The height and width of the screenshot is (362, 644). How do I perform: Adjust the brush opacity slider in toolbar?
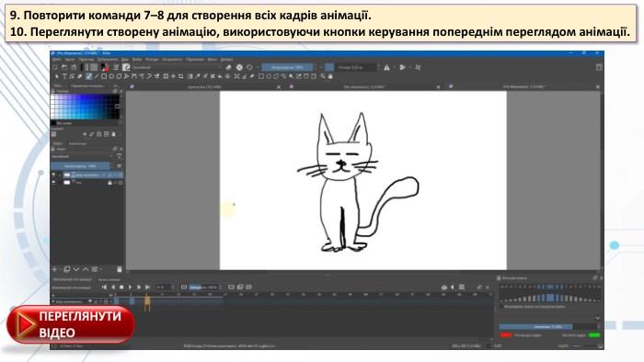tap(287, 67)
